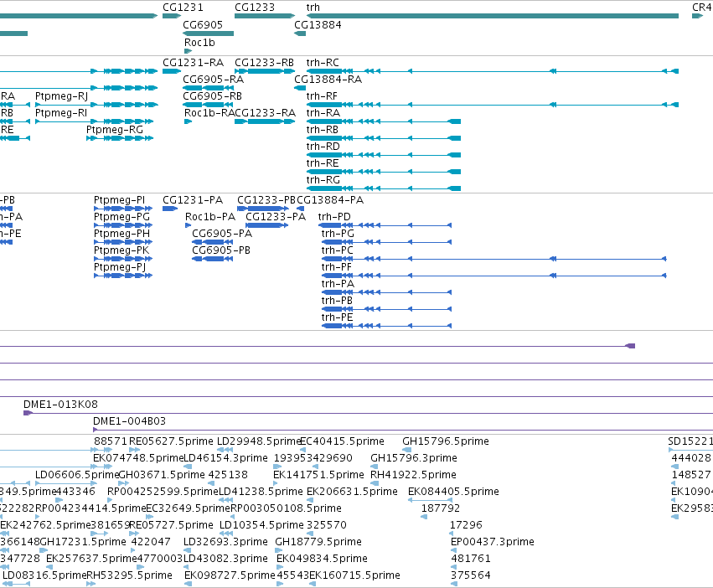Select the Roc1b gene label
The height and width of the screenshot is (588, 713).
(199, 42)
